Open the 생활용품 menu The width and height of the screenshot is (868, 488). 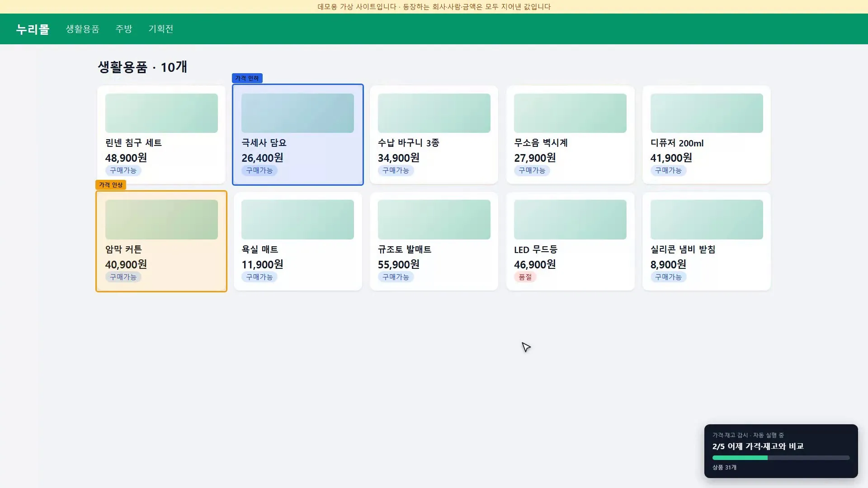pos(82,29)
